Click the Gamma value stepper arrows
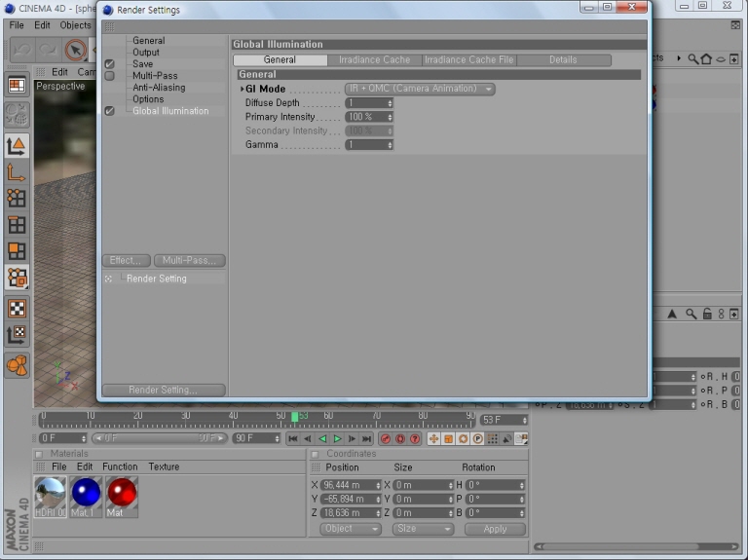Image resolution: width=748 pixels, height=560 pixels. tap(390, 145)
